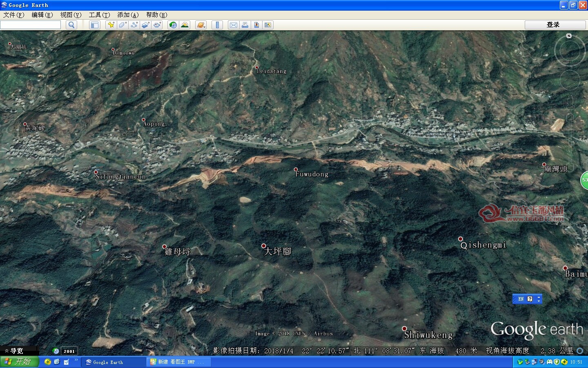Select the add path tool
The image size is (588, 368).
pyautogui.click(x=134, y=25)
